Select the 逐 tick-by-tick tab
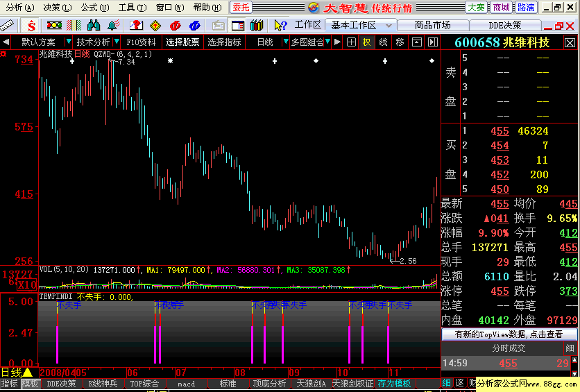Screen dimensions: 580x392 click(x=459, y=383)
